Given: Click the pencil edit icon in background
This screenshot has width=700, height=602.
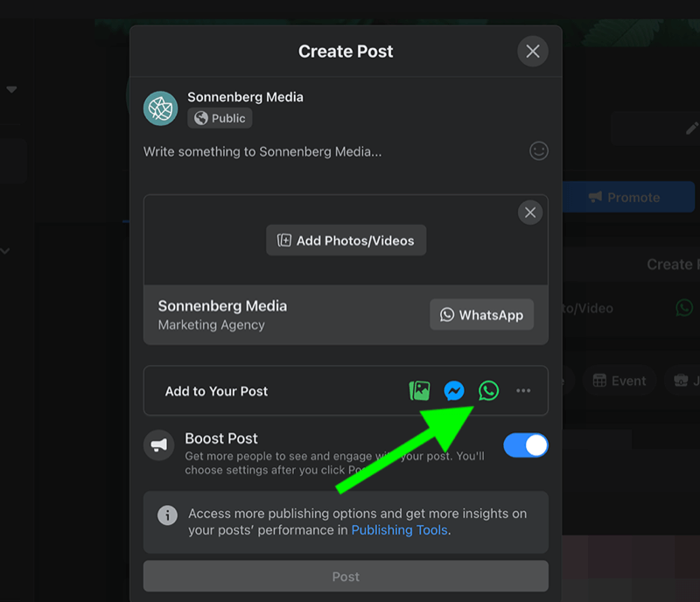Looking at the screenshot, I should pos(692,129).
